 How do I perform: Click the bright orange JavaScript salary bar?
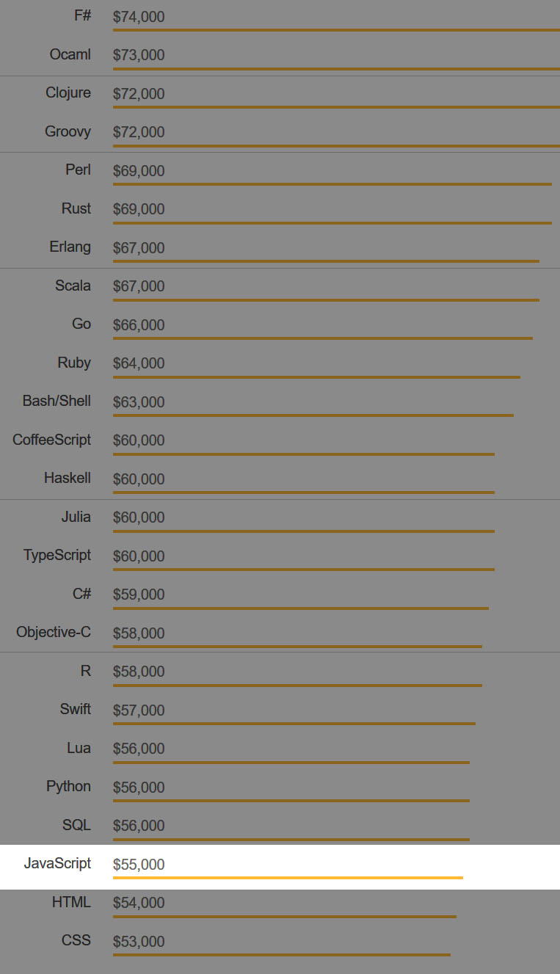pos(288,877)
